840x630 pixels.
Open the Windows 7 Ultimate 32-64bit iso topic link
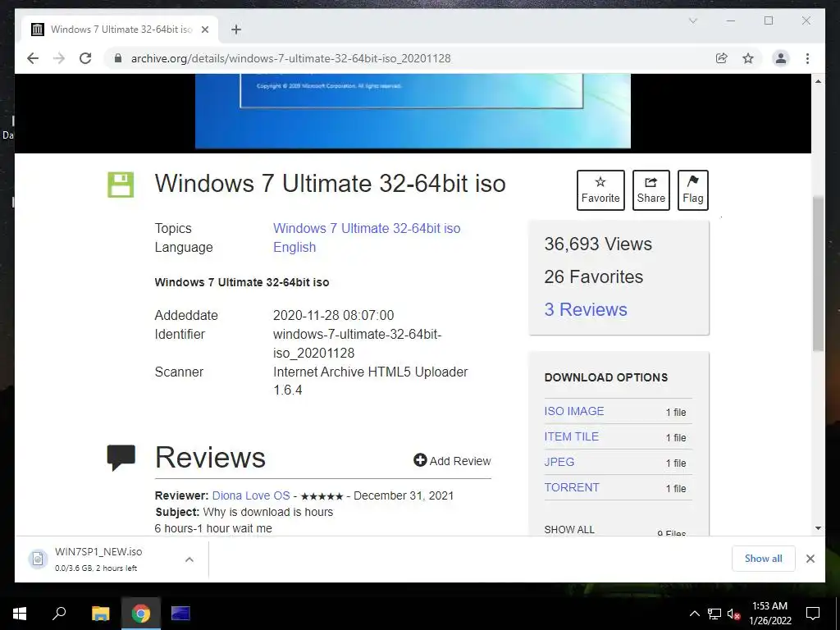pyautogui.click(x=367, y=228)
